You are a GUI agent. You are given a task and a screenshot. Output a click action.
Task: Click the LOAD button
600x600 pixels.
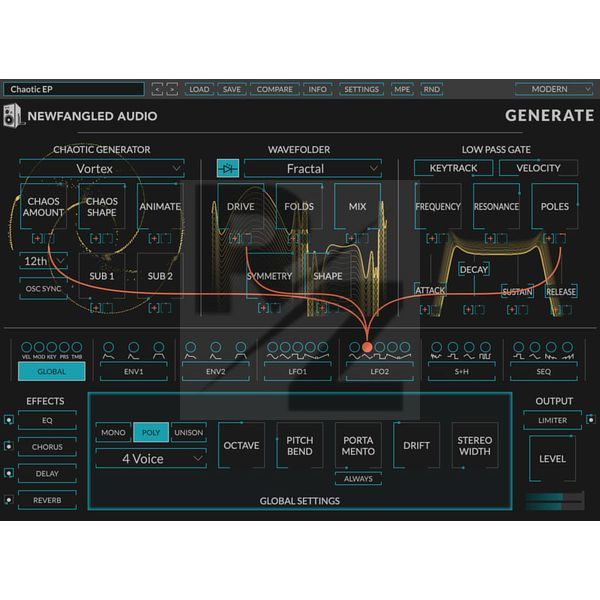coord(199,89)
